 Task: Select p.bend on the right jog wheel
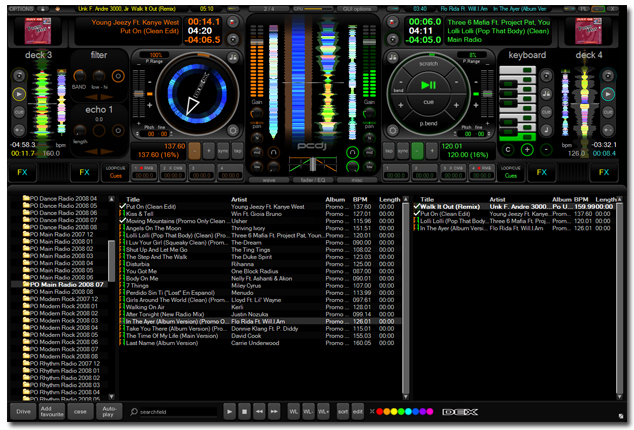pyautogui.click(x=428, y=123)
